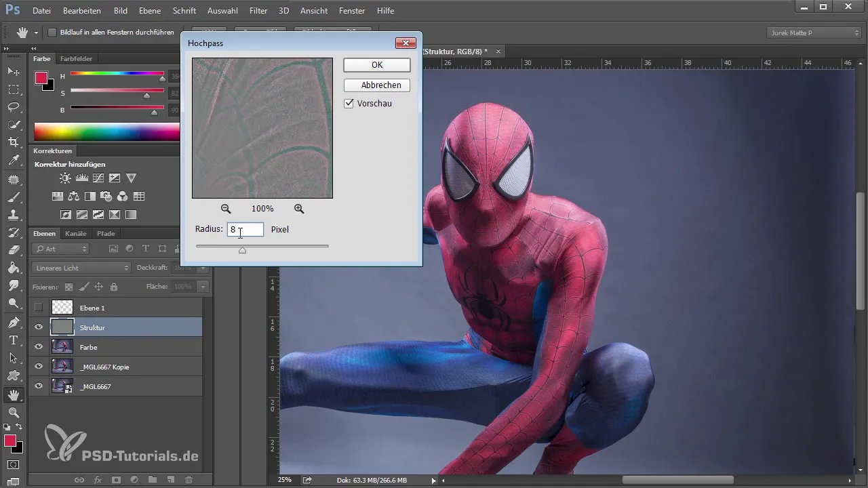868x488 pixels.
Task: Open the Lineares Licht blend mode dropdown
Action: coord(81,268)
